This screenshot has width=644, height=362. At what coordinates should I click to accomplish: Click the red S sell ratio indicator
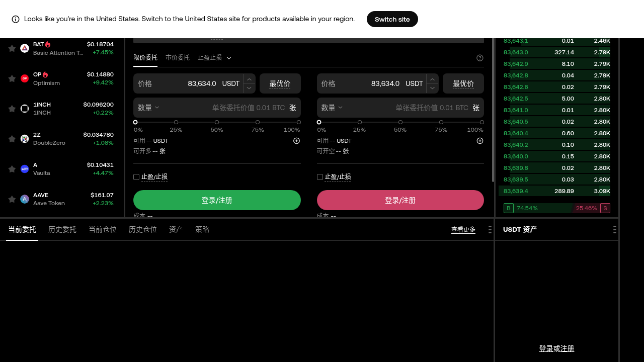605,208
